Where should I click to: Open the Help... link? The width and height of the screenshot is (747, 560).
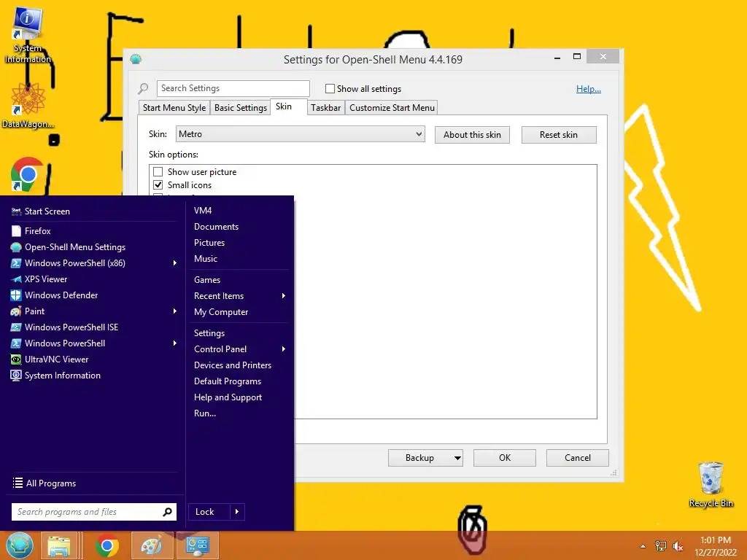(589, 88)
